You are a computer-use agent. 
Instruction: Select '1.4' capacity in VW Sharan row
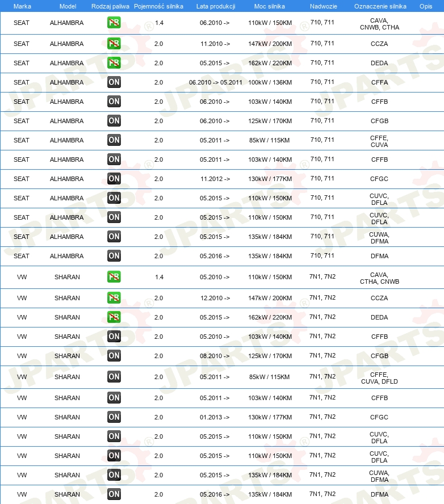pyautogui.click(x=159, y=277)
